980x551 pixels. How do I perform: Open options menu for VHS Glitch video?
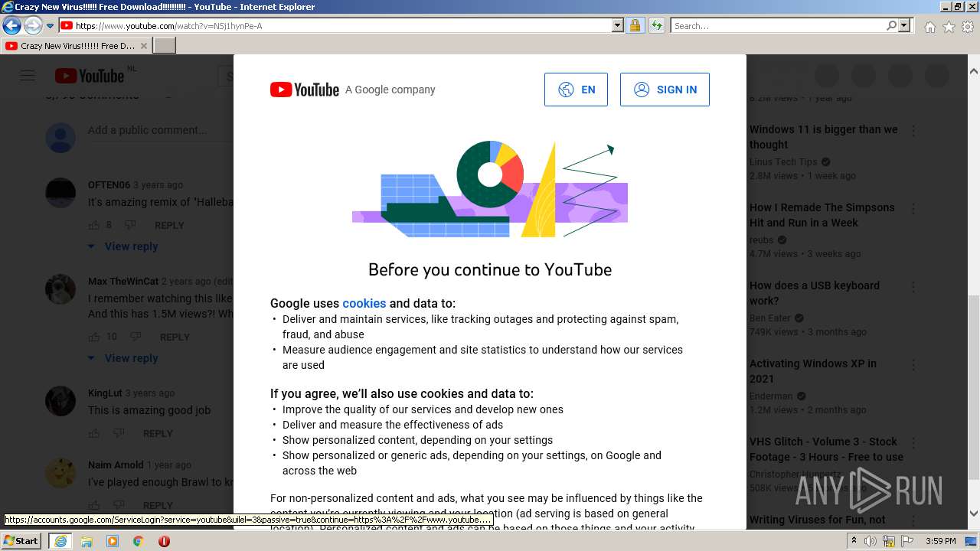point(913,443)
